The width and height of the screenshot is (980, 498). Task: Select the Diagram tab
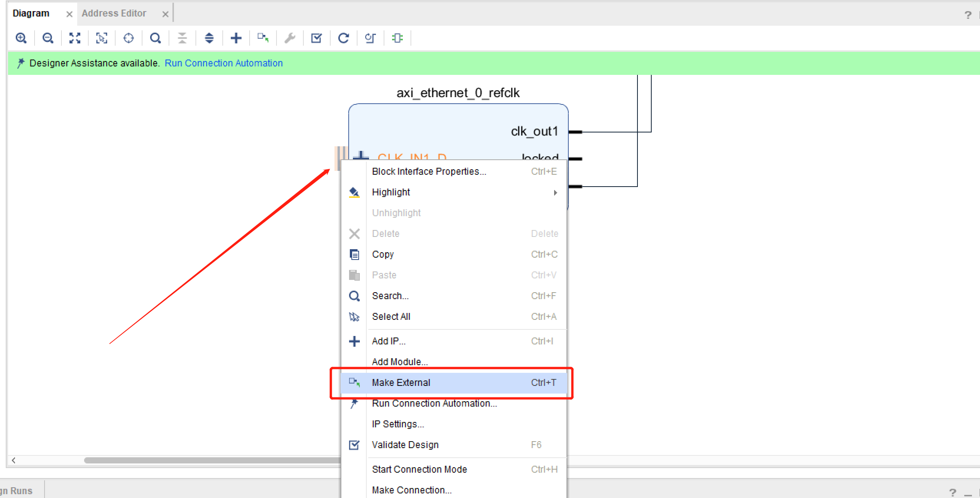(x=31, y=13)
